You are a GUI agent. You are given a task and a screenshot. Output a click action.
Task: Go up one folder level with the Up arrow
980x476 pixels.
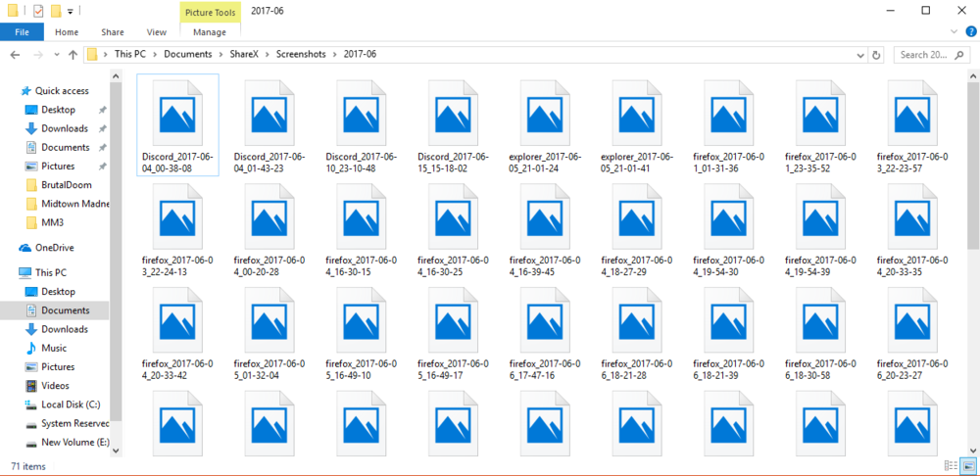click(x=73, y=55)
